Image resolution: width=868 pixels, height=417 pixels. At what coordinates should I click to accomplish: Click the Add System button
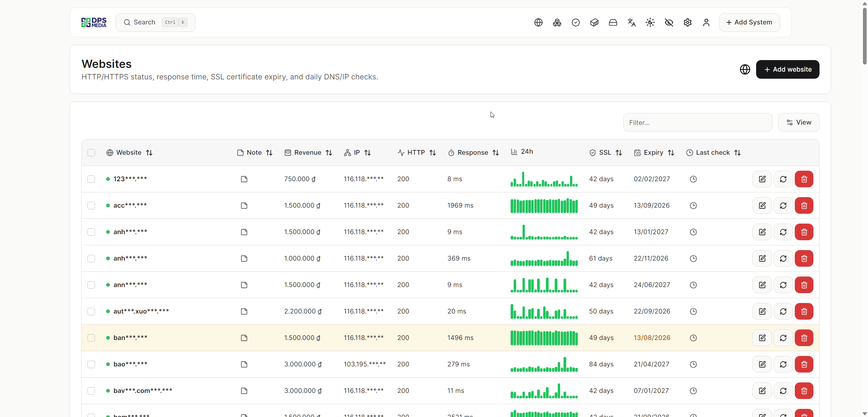tap(749, 22)
